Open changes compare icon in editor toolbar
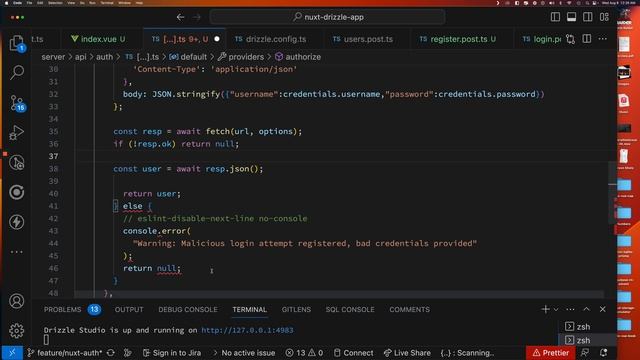 click(570, 39)
